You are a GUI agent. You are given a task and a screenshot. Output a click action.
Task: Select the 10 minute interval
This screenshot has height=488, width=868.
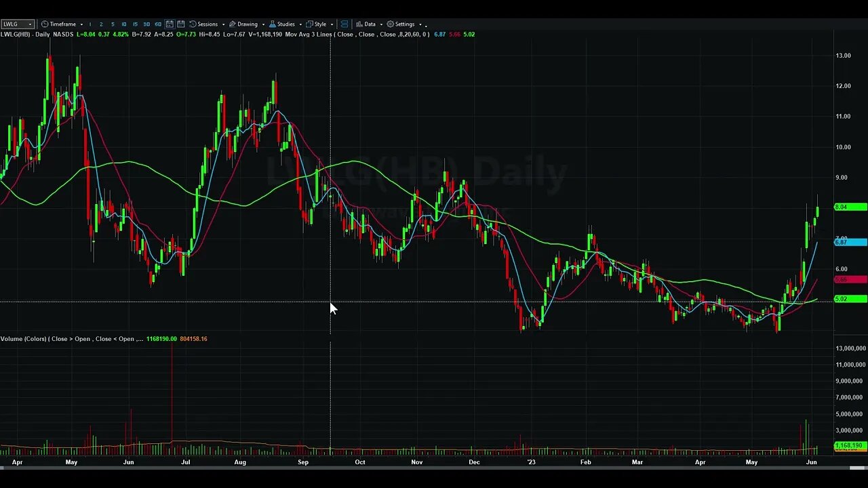(x=123, y=24)
